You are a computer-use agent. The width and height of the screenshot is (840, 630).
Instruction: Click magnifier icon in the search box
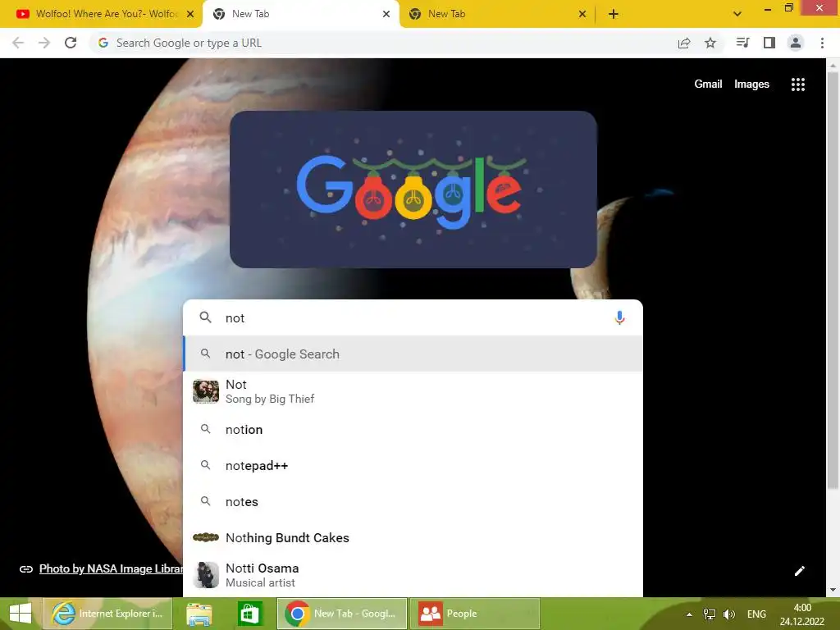click(206, 317)
